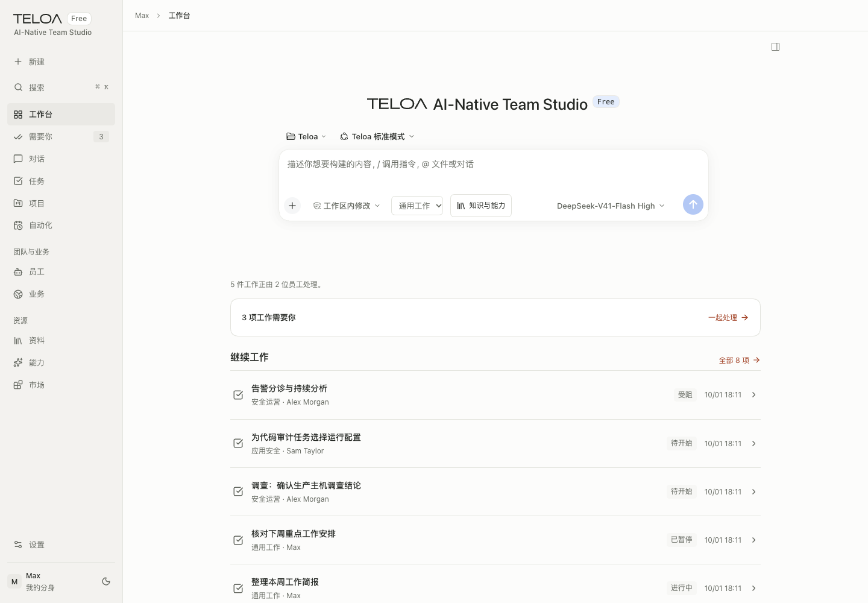Screen dimensions: 868x603
Task: Open the 需要你 inbox item
Action: (x=61, y=137)
